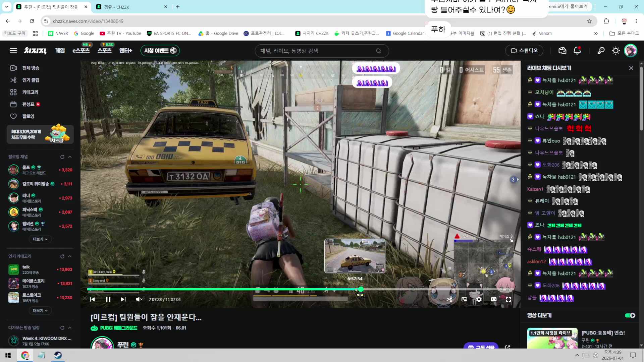Switch to the 스포츠 top nav tab
The width and height of the screenshot is (644, 362).
pyautogui.click(x=105, y=51)
